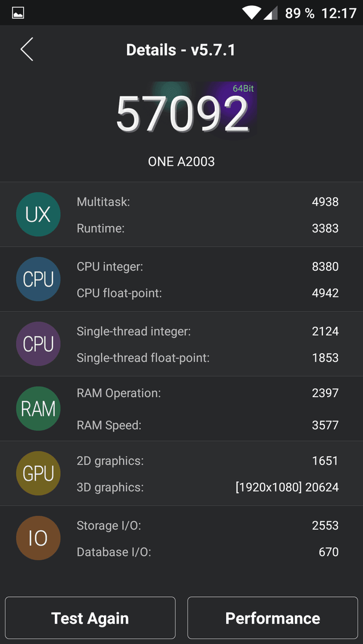Select the Multitask score row
Viewport: 363px width, 644px height.
(x=208, y=202)
